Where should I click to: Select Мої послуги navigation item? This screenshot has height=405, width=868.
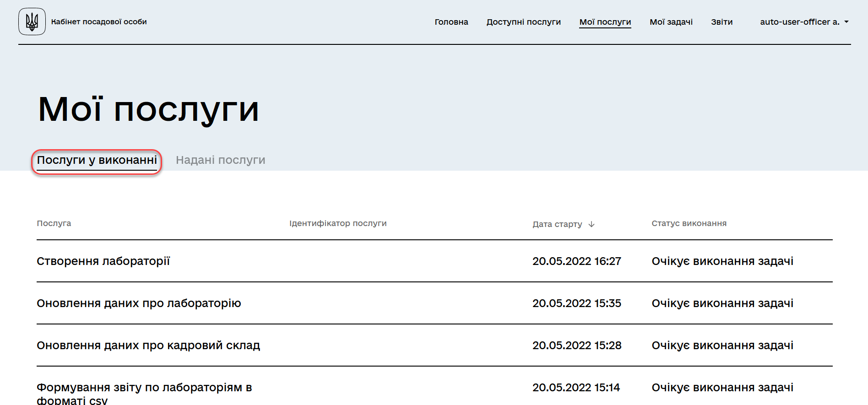605,22
